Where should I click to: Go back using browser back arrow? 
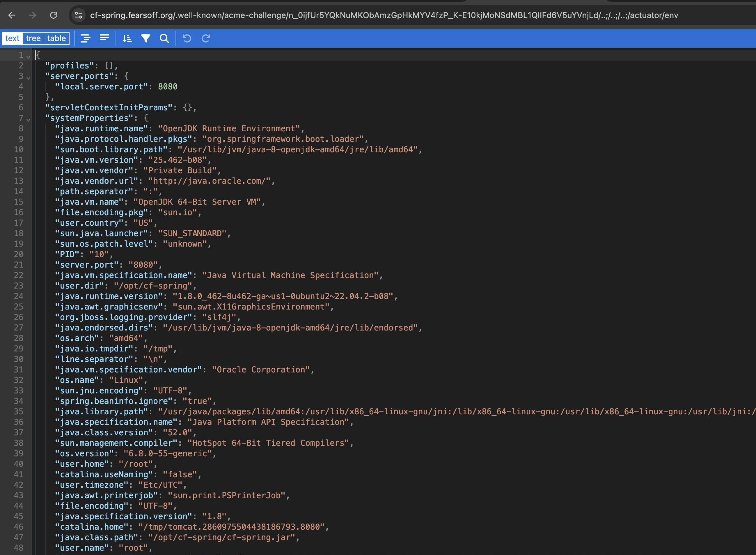tap(12, 15)
